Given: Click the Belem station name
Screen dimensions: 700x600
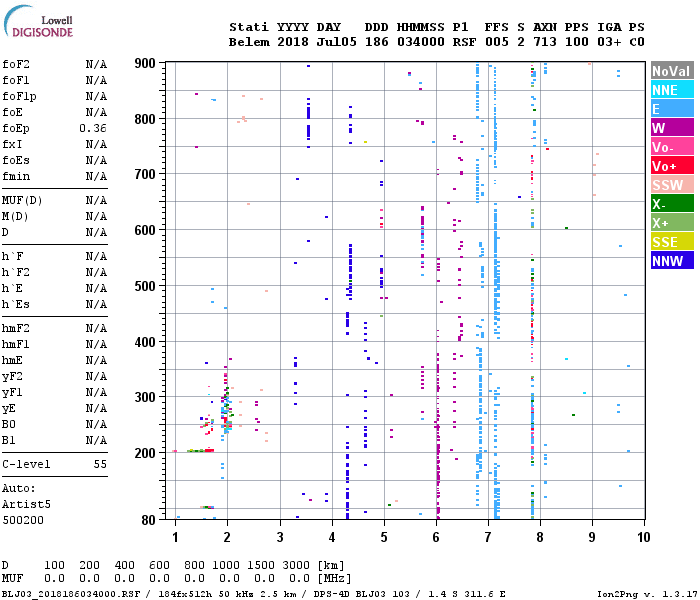Looking at the screenshot, I should click(249, 42).
